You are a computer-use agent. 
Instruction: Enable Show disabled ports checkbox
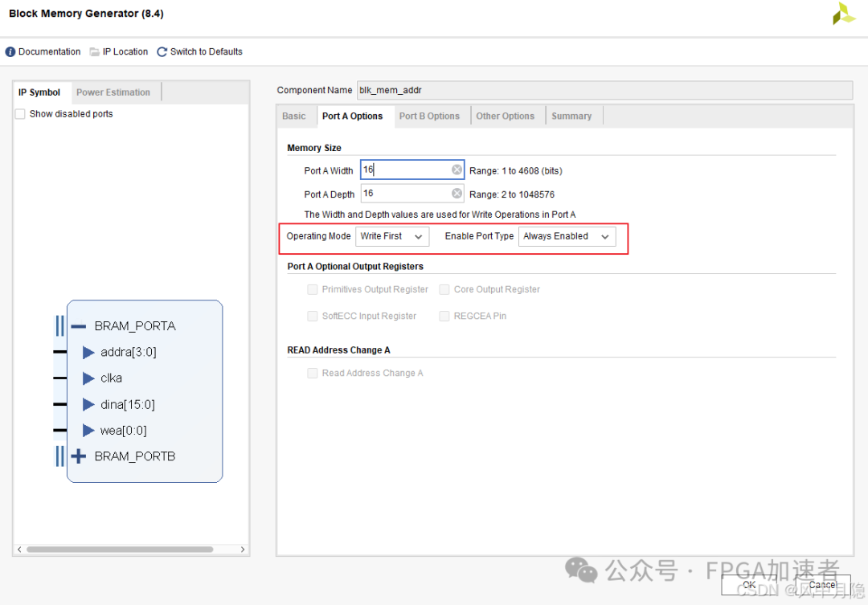(x=20, y=114)
